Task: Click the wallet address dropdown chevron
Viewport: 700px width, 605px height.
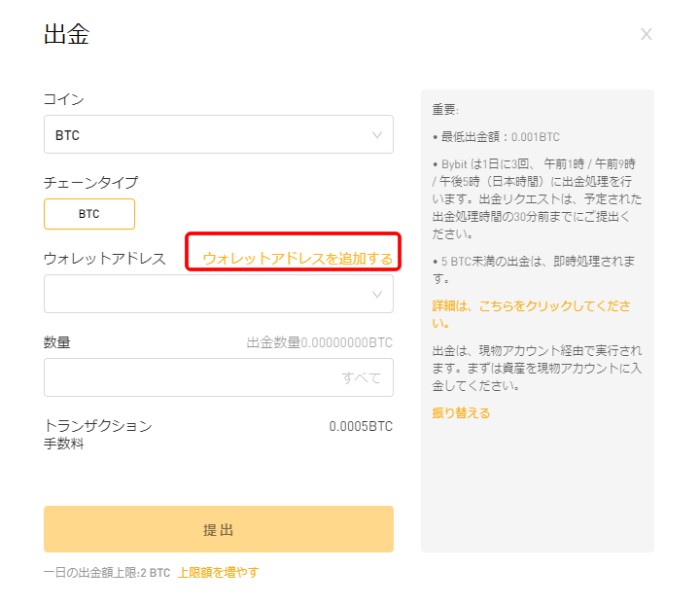Action: click(x=377, y=295)
